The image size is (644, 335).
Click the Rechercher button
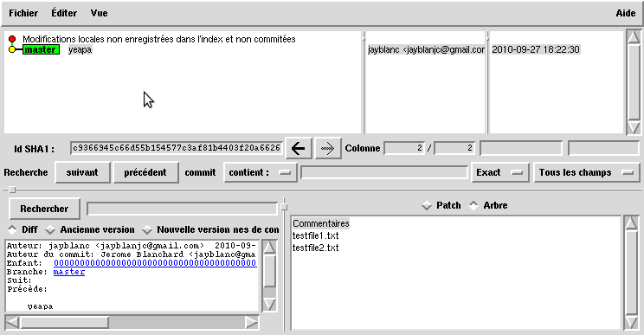pyautogui.click(x=44, y=209)
